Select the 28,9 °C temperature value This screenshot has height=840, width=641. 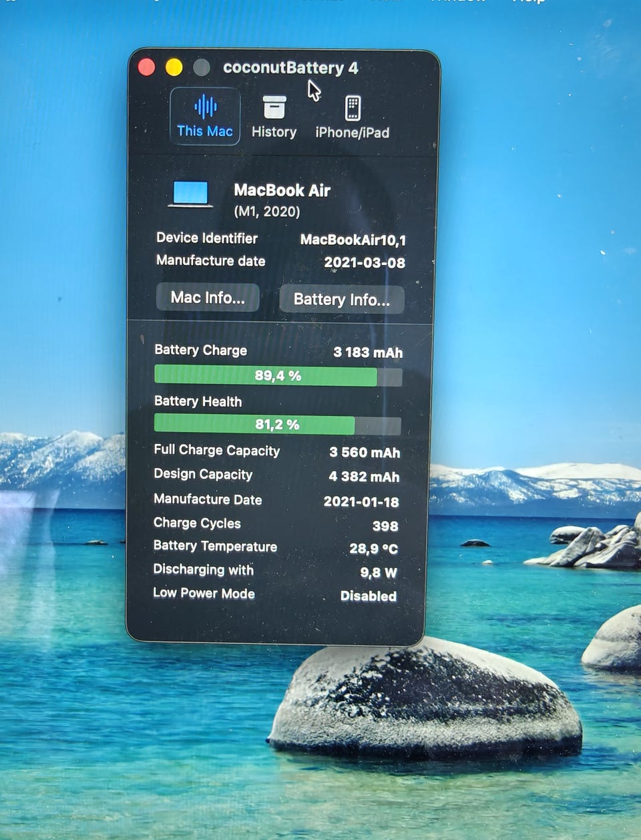coord(373,549)
